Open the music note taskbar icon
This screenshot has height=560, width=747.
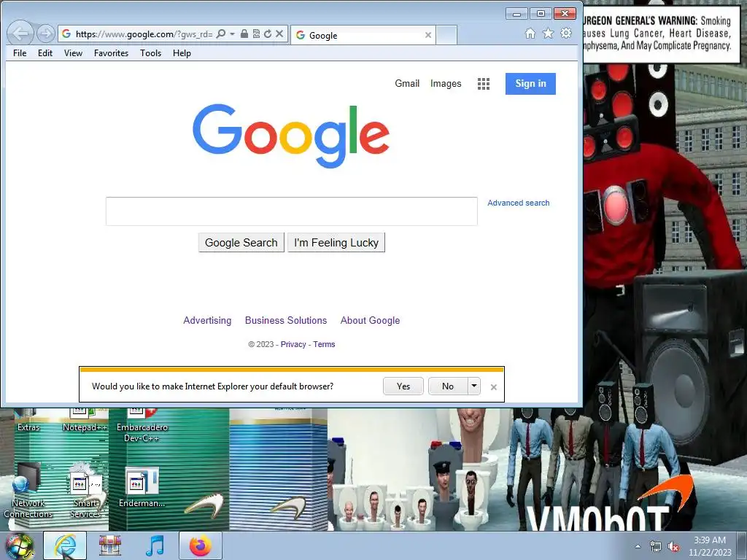click(x=155, y=545)
